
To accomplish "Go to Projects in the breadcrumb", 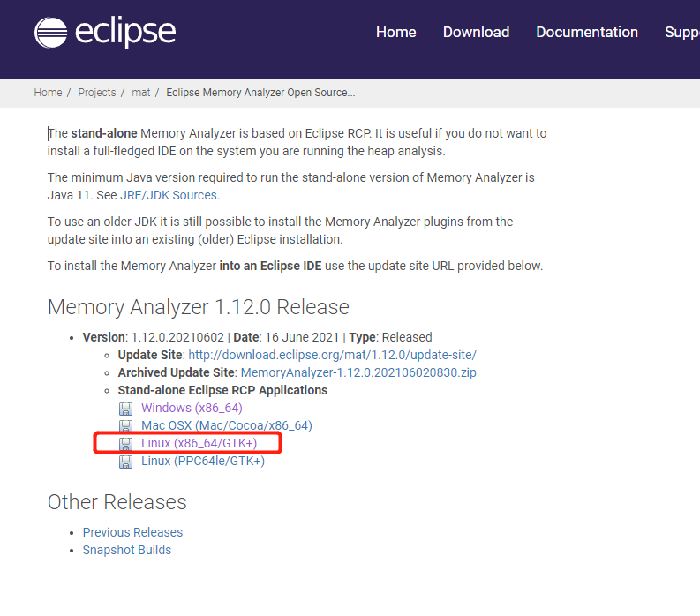I will click(97, 93).
